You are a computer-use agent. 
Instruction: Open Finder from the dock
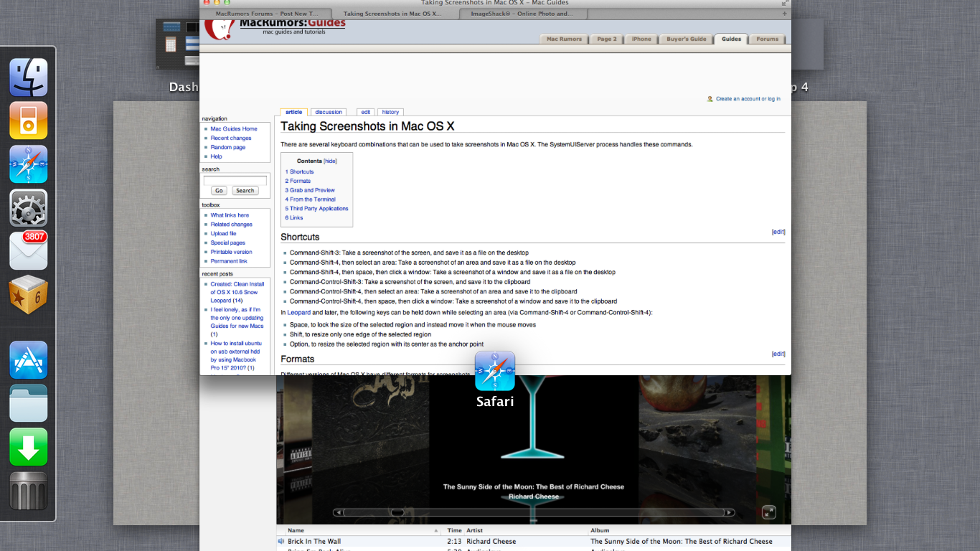tap(29, 77)
